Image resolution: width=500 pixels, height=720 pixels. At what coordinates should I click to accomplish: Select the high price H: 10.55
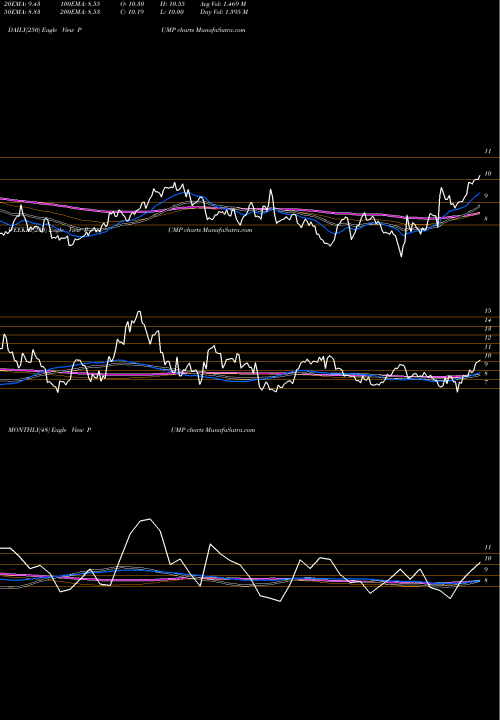[172, 4]
